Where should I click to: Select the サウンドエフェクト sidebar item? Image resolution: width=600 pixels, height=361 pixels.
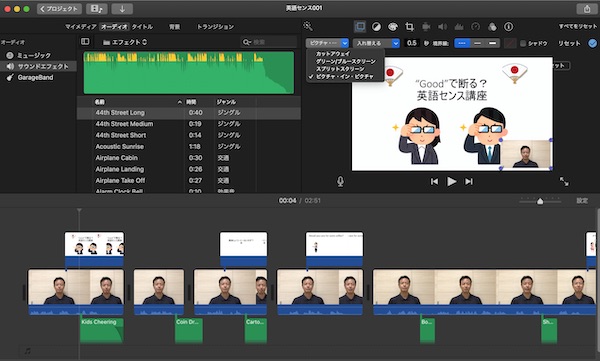click(x=38, y=66)
